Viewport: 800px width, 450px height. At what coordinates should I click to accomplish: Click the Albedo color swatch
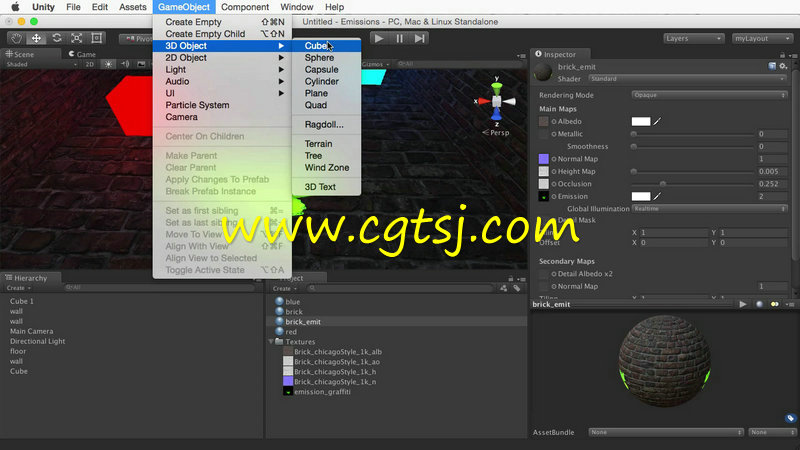(x=641, y=121)
